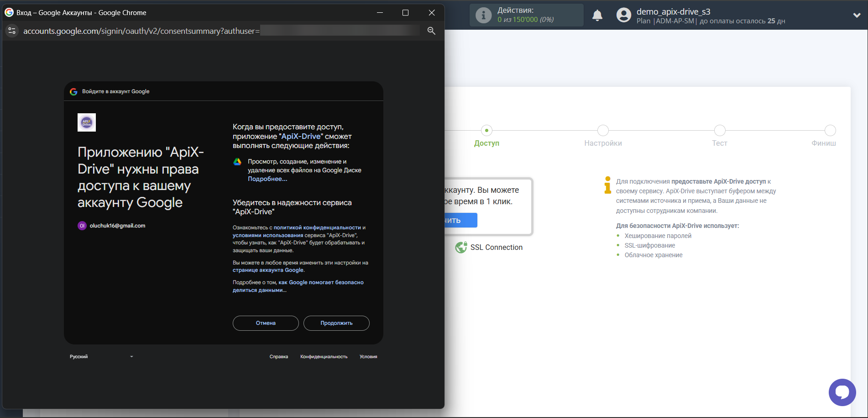Click the Хеширование паролей list item
Image resolution: width=868 pixels, height=418 pixels.
[658, 236]
